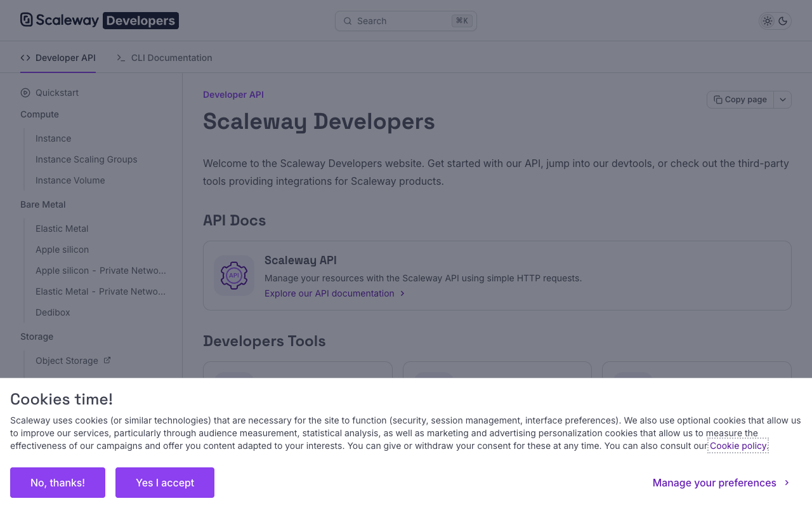The height and width of the screenshot is (508, 812).
Task: Click the Developer API breadcrumb
Action: point(233,95)
